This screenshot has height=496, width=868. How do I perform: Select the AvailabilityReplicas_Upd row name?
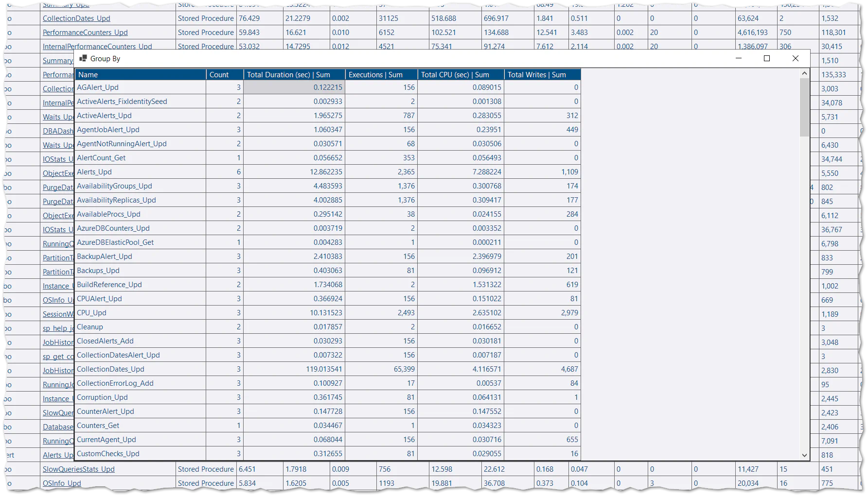116,200
